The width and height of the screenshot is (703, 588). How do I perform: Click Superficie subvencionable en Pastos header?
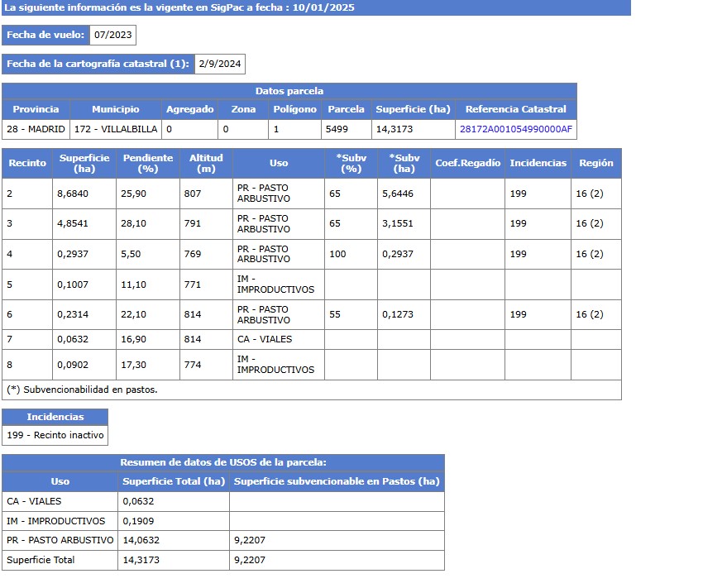pyautogui.click(x=337, y=481)
